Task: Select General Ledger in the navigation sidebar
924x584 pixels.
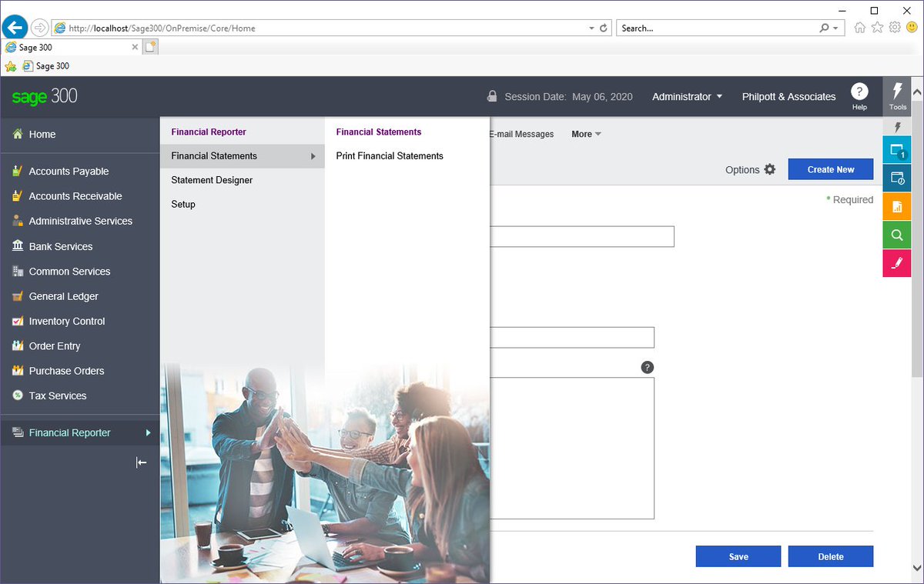Action: pyautogui.click(x=64, y=296)
